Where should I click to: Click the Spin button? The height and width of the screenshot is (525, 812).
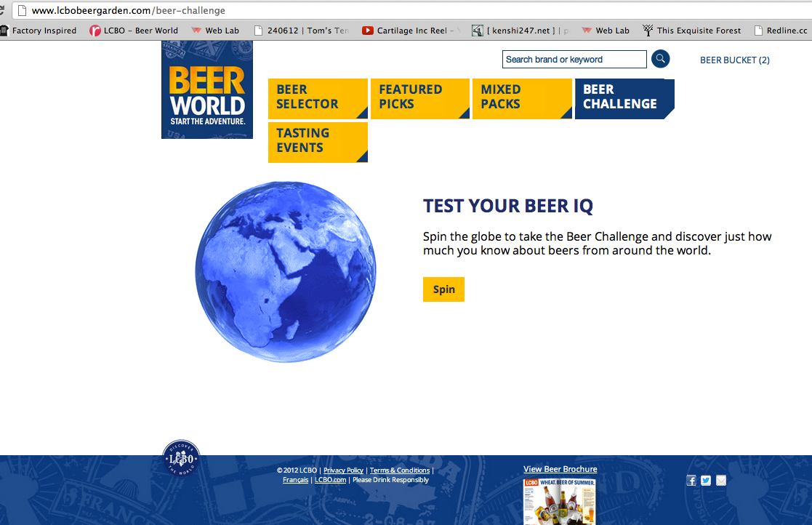click(x=444, y=289)
